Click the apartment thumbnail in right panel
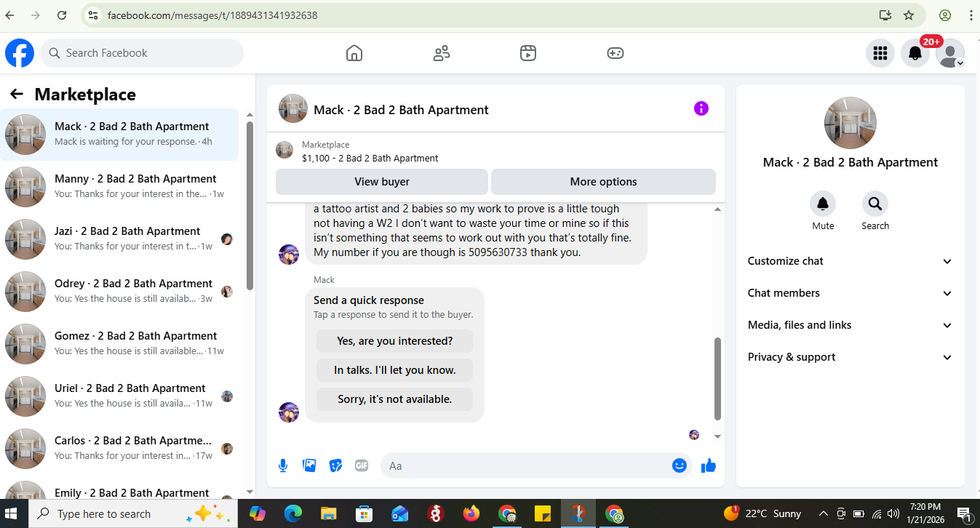 [850, 123]
